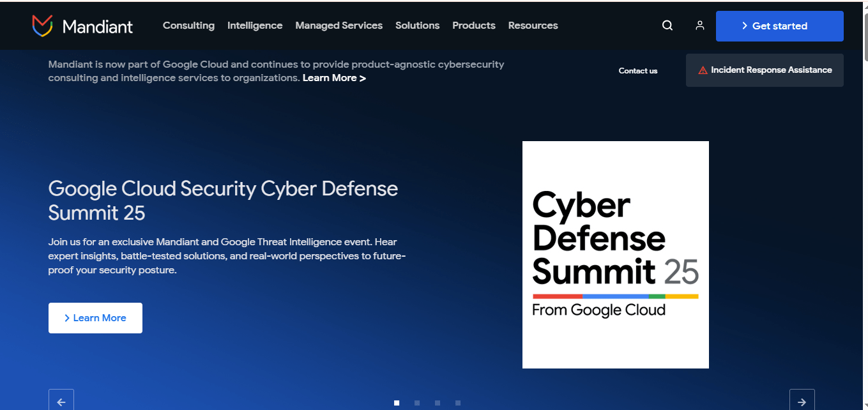
Task: Click the red warning triangle icon
Action: click(703, 70)
